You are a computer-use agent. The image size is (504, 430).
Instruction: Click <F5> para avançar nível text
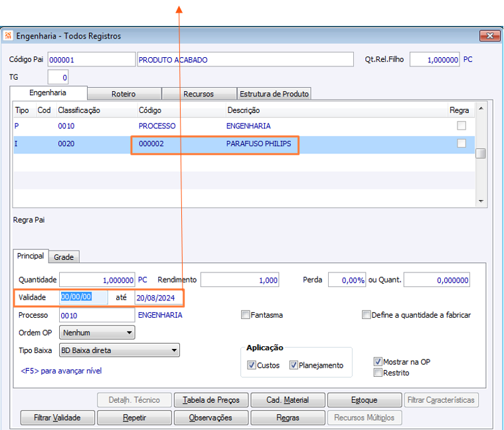tap(61, 371)
